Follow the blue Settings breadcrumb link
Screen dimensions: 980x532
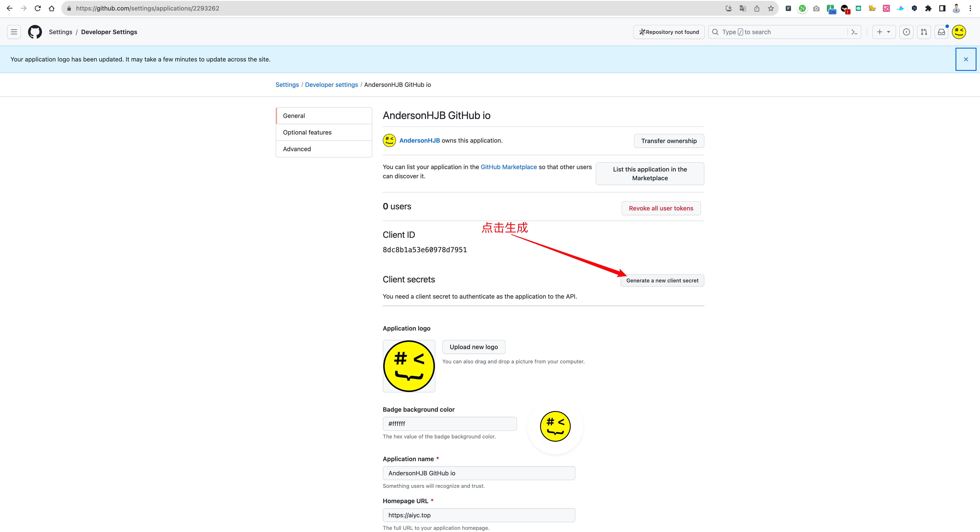[x=287, y=84]
